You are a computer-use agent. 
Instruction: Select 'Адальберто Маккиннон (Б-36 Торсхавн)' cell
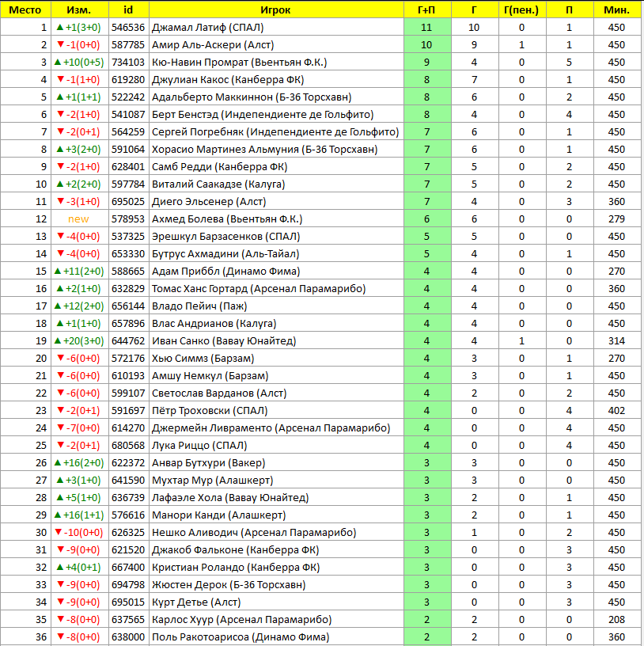276,97
